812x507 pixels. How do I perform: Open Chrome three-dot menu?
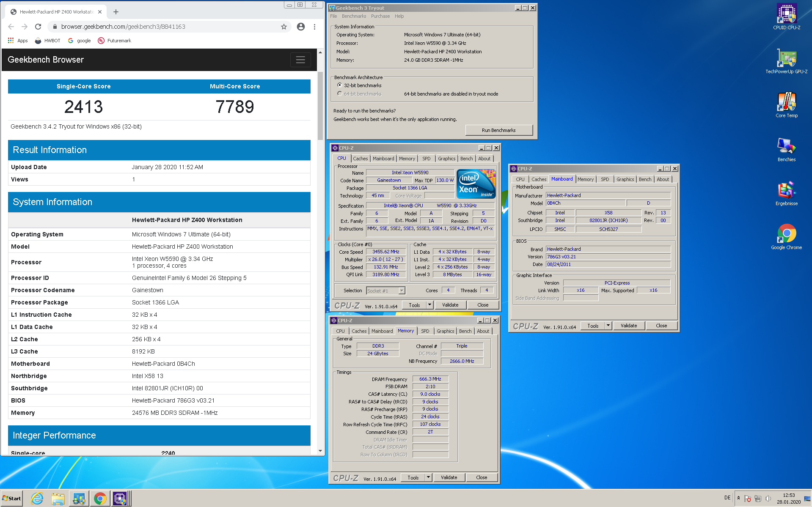[314, 27]
